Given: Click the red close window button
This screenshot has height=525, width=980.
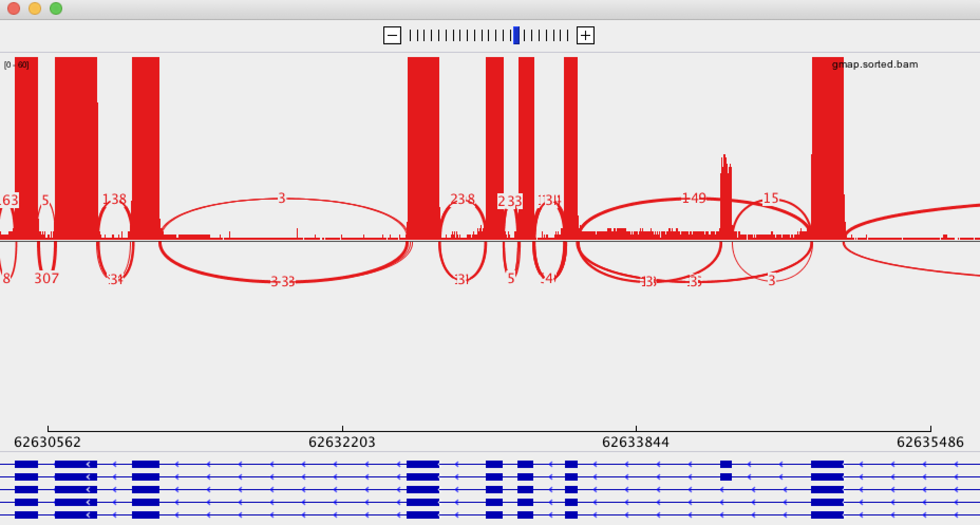Looking at the screenshot, I should coord(14,8).
